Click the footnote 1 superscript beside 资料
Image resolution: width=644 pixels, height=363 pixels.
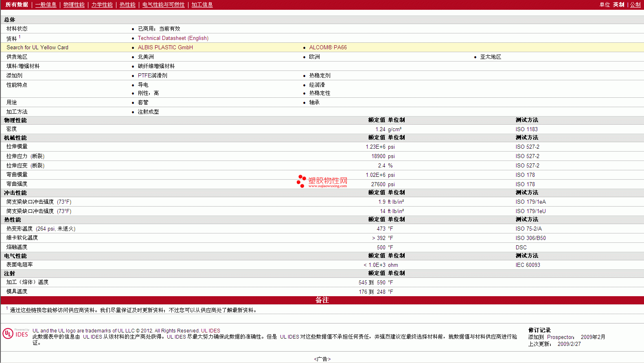[20, 37]
